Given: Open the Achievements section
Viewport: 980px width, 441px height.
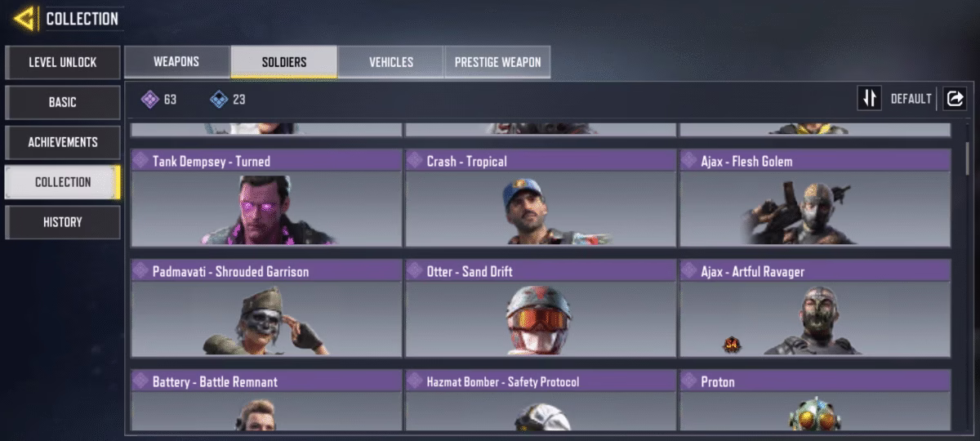Looking at the screenshot, I should pos(63,142).
